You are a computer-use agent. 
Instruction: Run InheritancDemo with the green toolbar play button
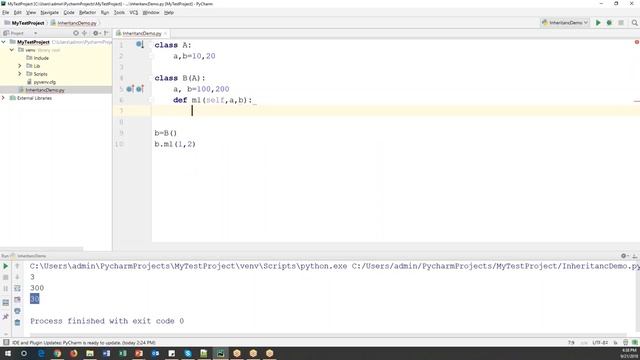pyautogui.click(x=598, y=23)
